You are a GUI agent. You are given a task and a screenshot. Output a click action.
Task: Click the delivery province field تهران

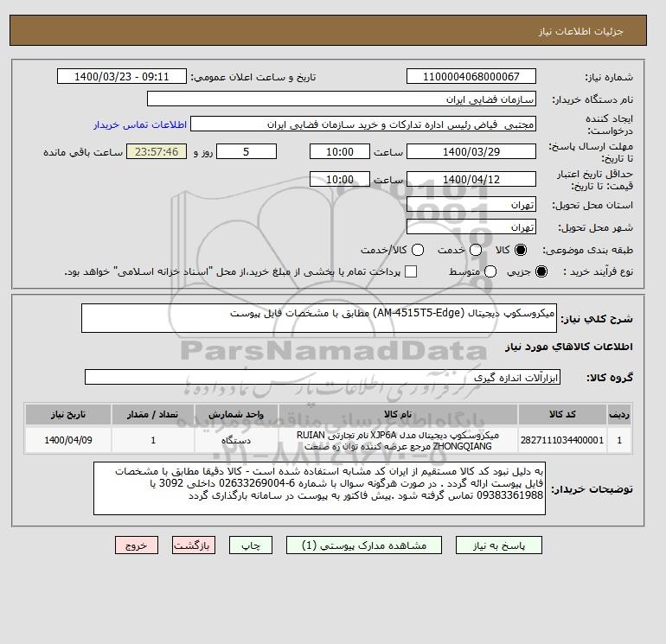(471, 205)
